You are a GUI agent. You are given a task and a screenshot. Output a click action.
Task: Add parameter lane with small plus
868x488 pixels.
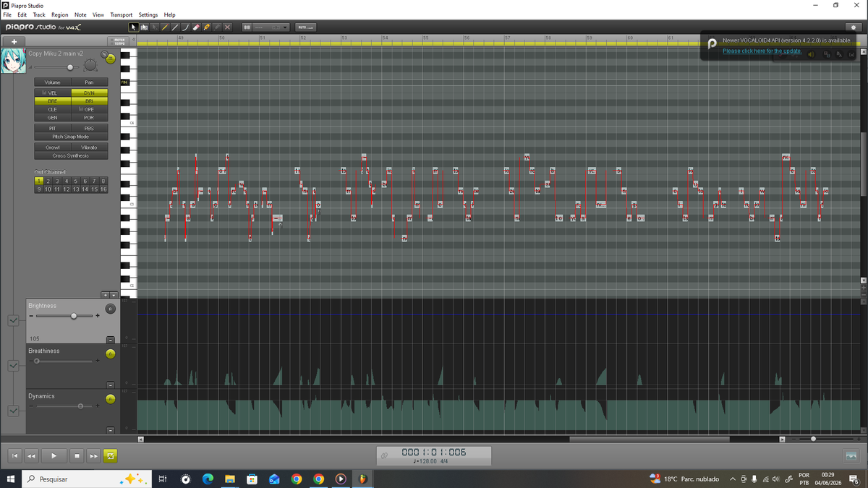point(105,294)
